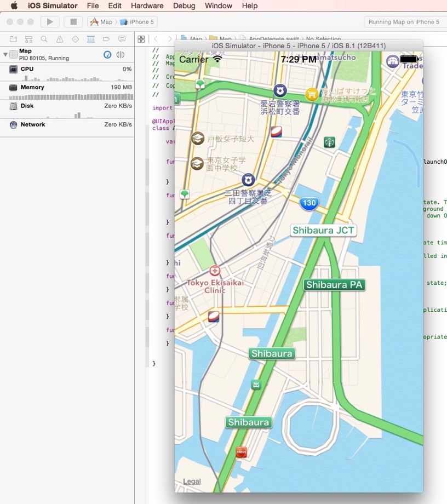The image size is (447, 504).
Task: Click the process view options icon
Action: pyautogui.click(x=121, y=55)
